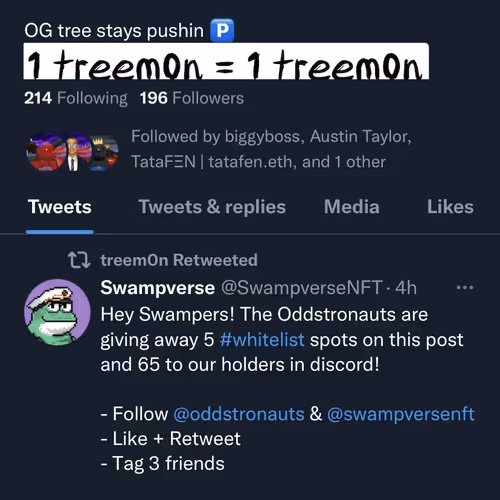View the 196 Followers list

pos(192,98)
